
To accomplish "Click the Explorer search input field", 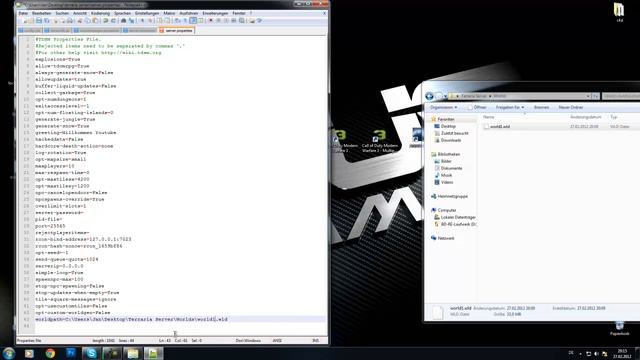I will pyautogui.click(x=621, y=96).
